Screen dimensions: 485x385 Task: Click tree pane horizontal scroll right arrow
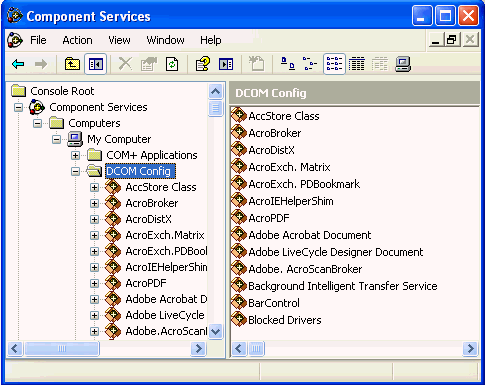click(x=199, y=349)
